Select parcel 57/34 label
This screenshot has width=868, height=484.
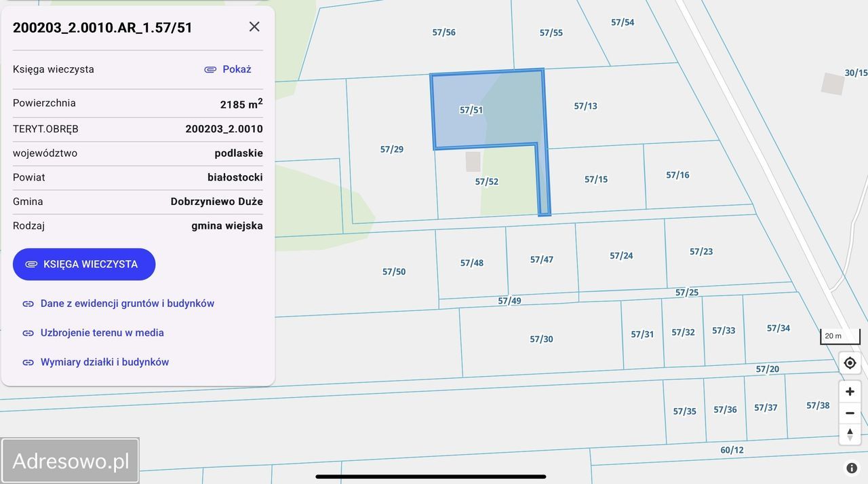pyautogui.click(x=778, y=328)
